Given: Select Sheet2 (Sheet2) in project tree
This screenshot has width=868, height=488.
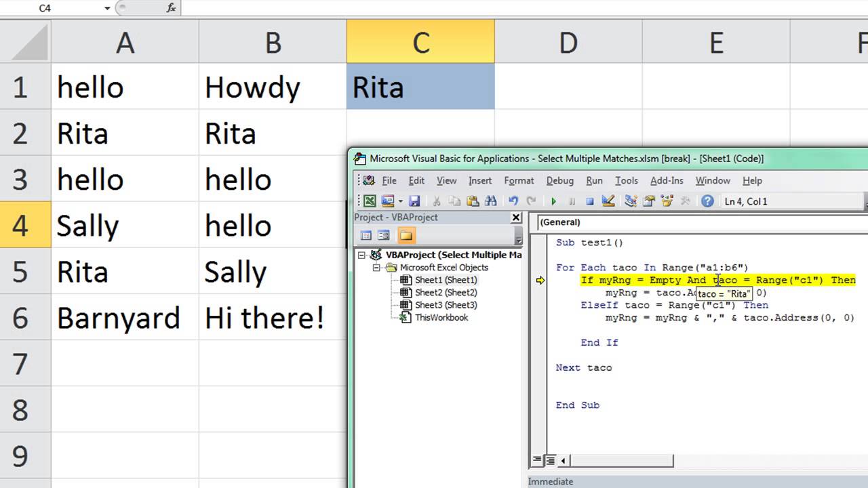Looking at the screenshot, I should coord(446,293).
